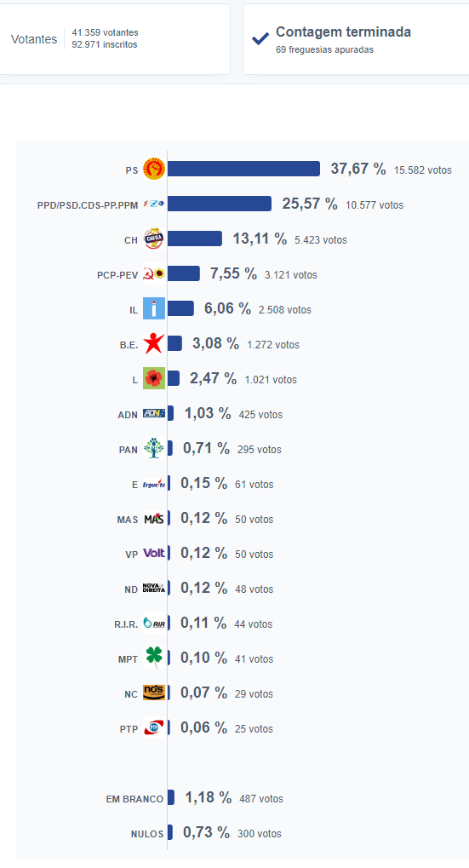Click the EM BRANCO label
Image resolution: width=469 pixels, height=868 pixels.
(135, 799)
